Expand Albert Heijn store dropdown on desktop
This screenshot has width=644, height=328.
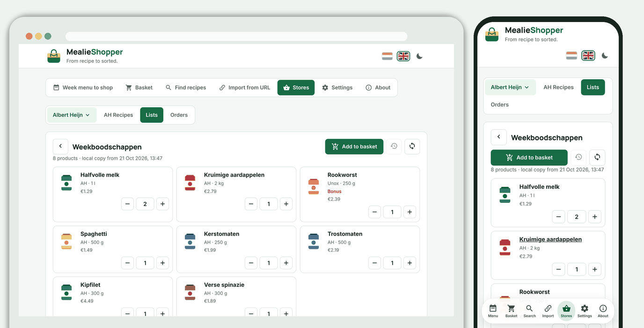[x=71, y=115]
